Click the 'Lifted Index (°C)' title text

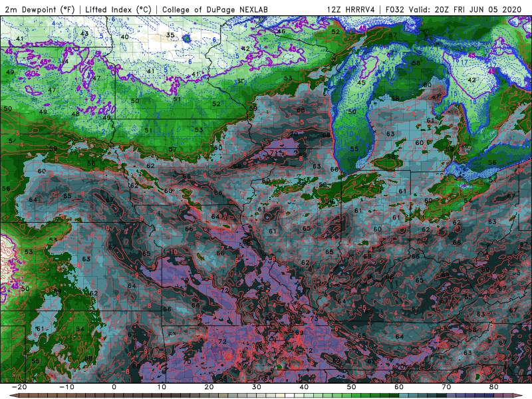click(118, 9)
